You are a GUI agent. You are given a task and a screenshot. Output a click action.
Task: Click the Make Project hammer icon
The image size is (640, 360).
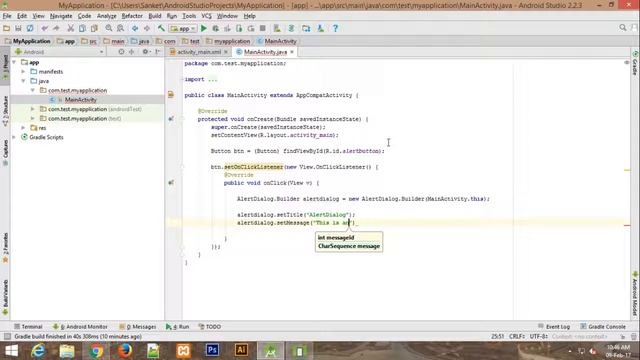click(162, 28)
